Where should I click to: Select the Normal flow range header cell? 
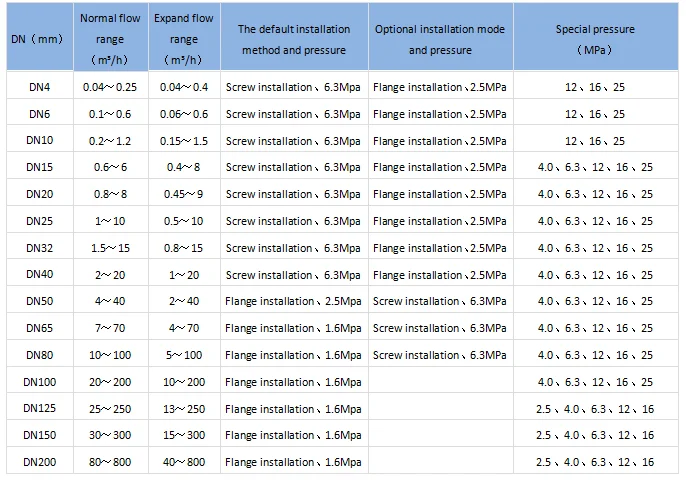(110, 39)
